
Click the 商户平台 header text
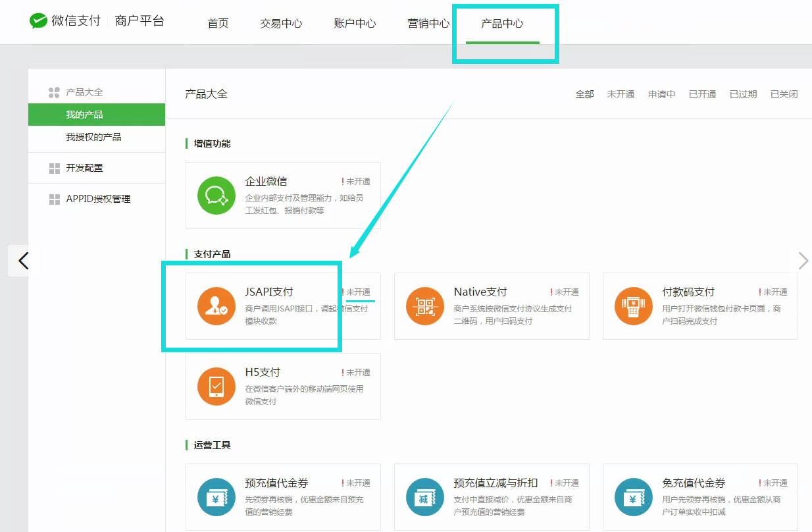coord(140,21)
